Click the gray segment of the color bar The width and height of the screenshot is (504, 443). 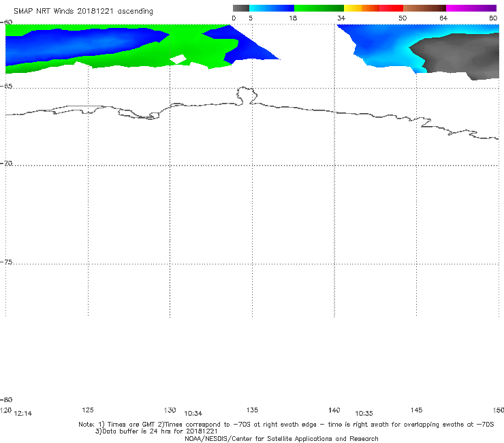pos(241,8)
